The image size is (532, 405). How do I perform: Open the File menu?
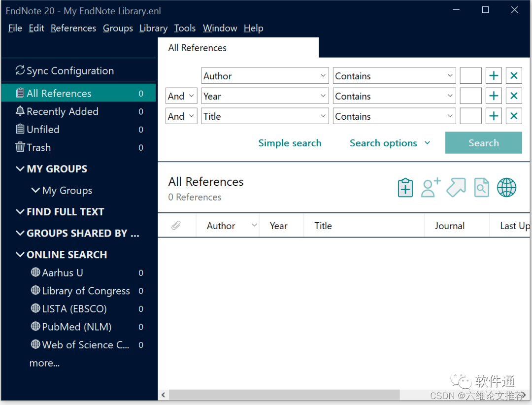click(x=15, y=28)
